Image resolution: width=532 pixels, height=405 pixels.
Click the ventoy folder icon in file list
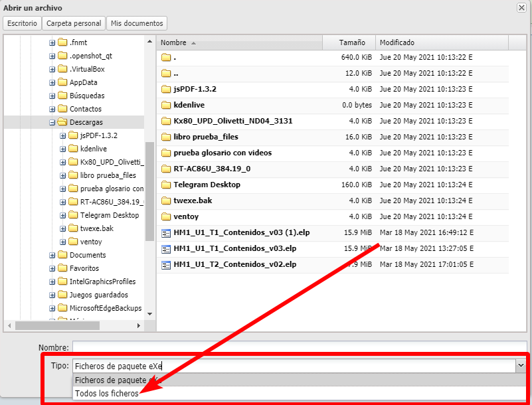(x=166, y=216)
